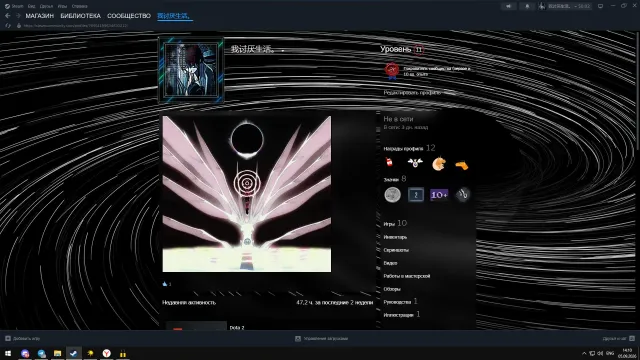Open the account menu with wallet balance
The image size is (640, 360).
click(x=564, y=6)
